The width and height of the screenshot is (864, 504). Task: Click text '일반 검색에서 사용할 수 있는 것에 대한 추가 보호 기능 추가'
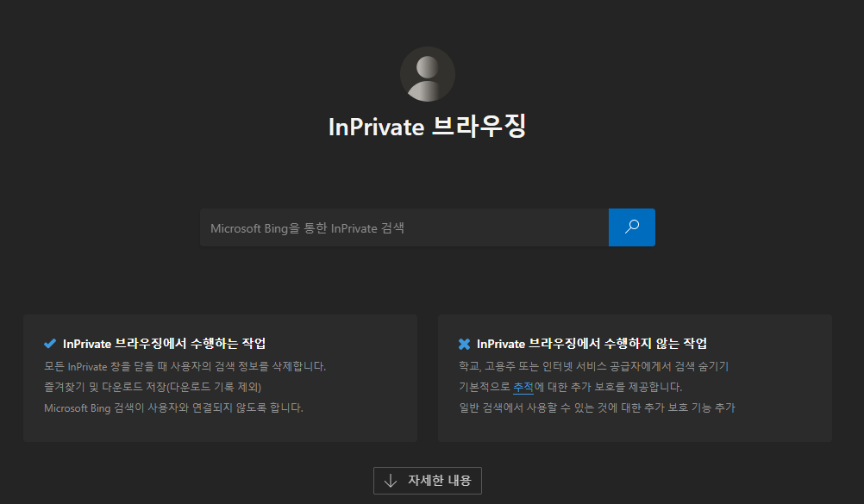click(597, 408)
